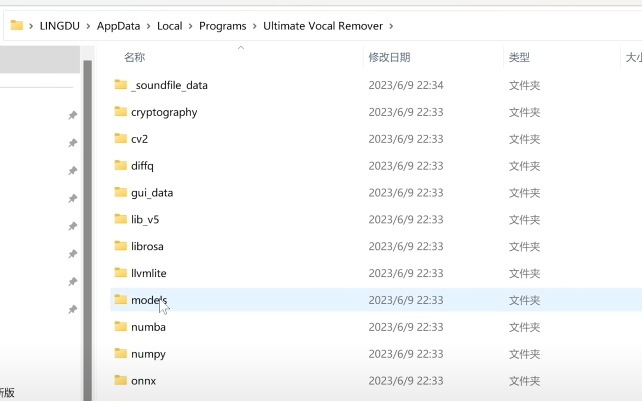Click the onnx folder icon

[x=120, y=380]
